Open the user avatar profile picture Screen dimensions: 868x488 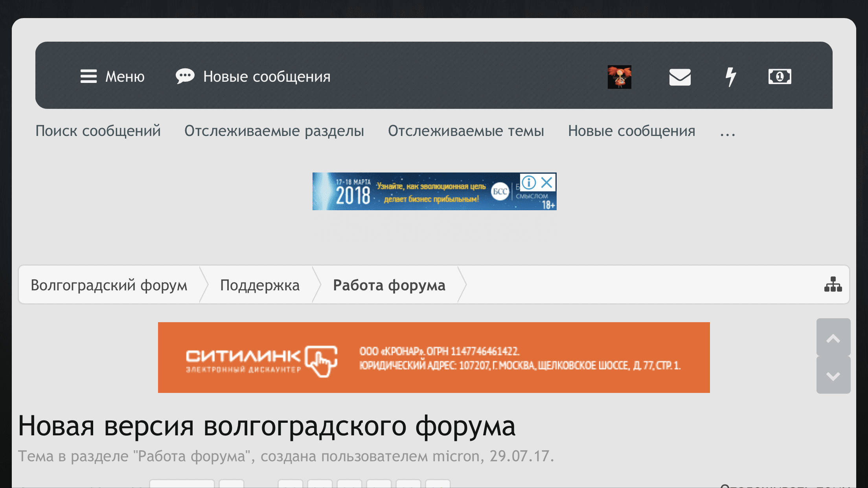(619, 77)
